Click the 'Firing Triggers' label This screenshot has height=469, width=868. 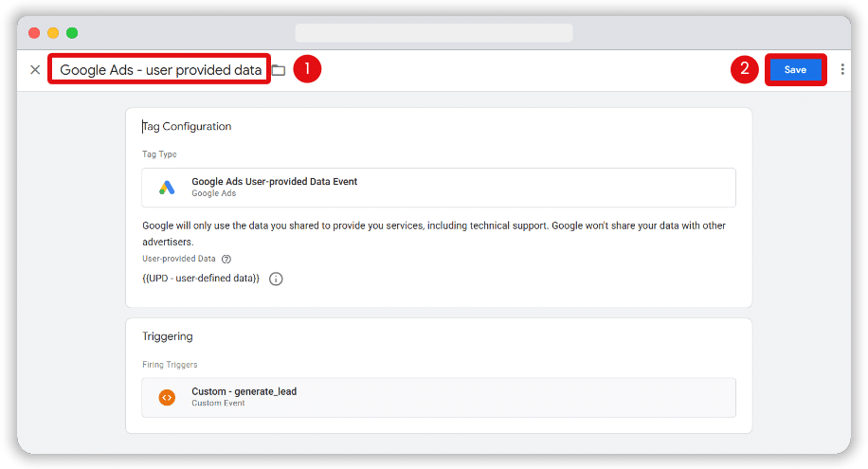pos(170,365)
